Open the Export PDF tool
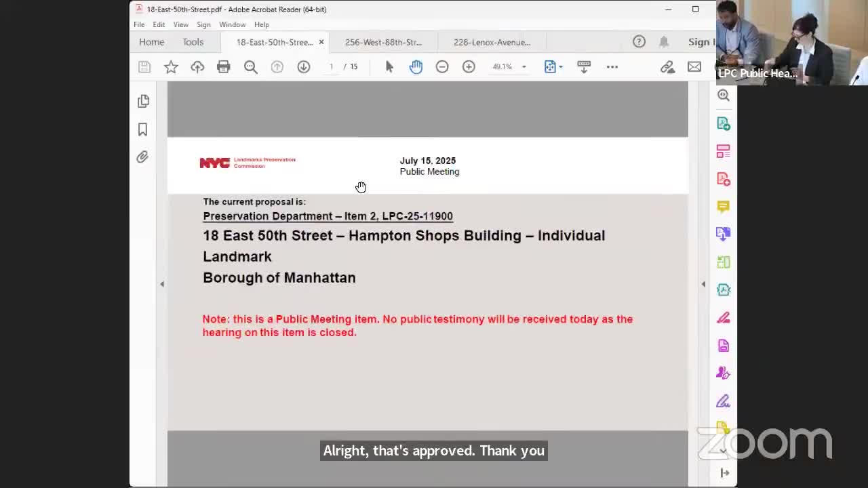Viewport: 868px width, 488px height. click(x=724, y=123)
